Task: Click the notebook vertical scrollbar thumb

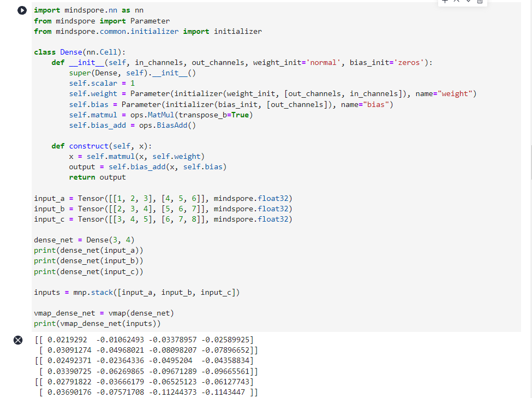Action: 531,162
